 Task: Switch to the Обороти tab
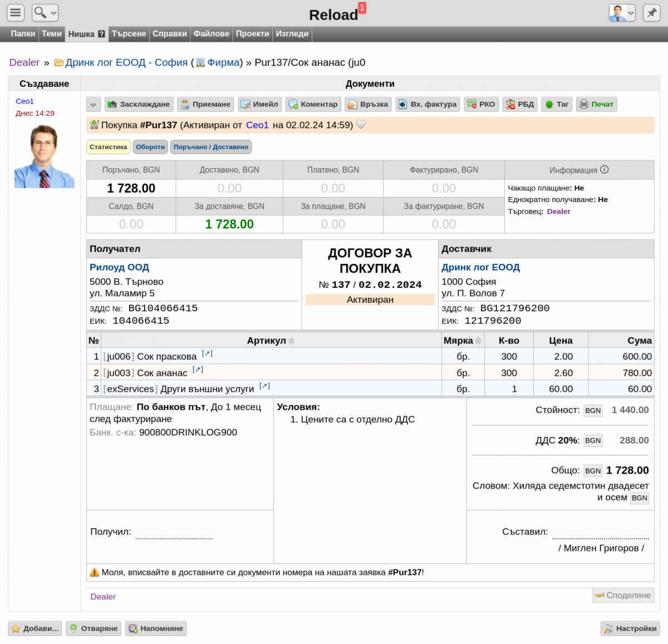[x=150, y=147]
